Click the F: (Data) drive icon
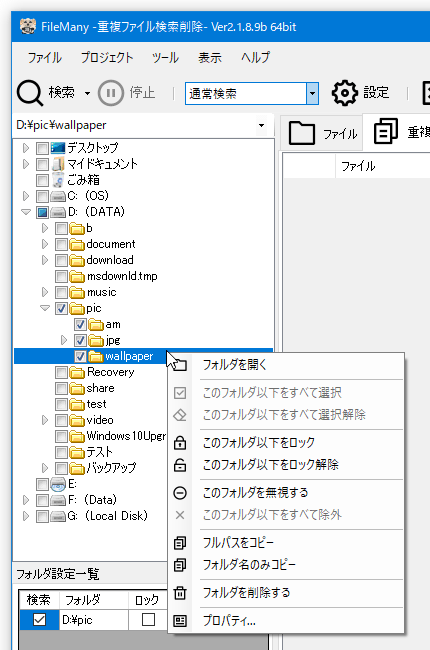Image resolution: width=430 pixels, height=650 pixels. [x=58, y=500]
